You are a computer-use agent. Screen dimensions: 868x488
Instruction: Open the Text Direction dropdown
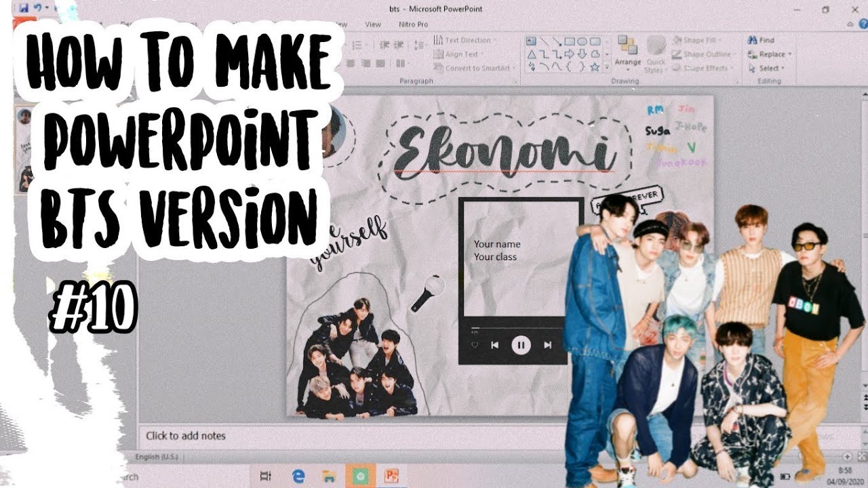[x=465, y=40]
